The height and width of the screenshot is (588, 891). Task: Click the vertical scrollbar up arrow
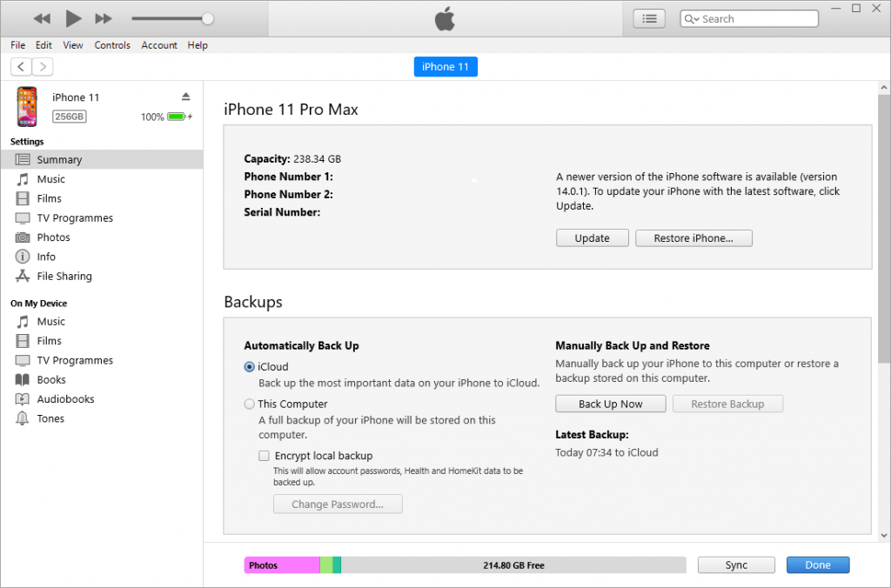[x=884, y=88]
